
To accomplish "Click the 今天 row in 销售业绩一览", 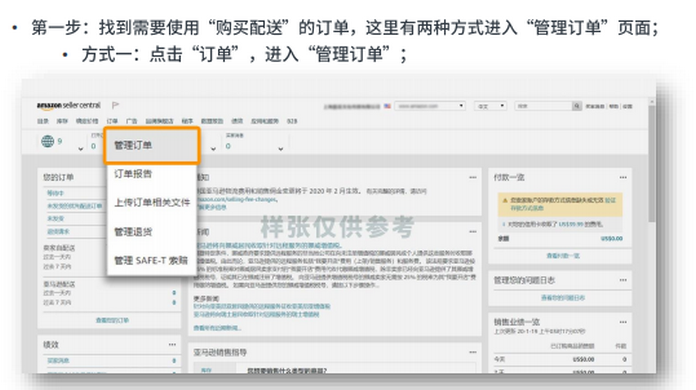I will tap(560, 359).
